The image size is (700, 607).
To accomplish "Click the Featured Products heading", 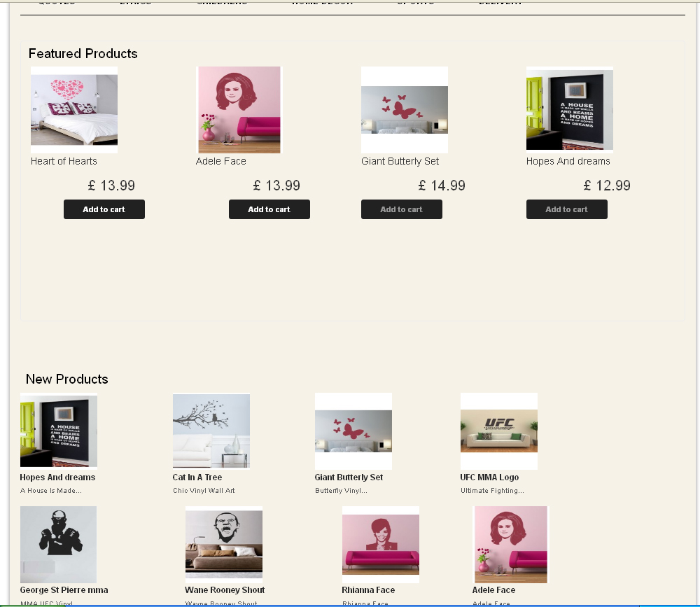I will (x=83, y=54).
